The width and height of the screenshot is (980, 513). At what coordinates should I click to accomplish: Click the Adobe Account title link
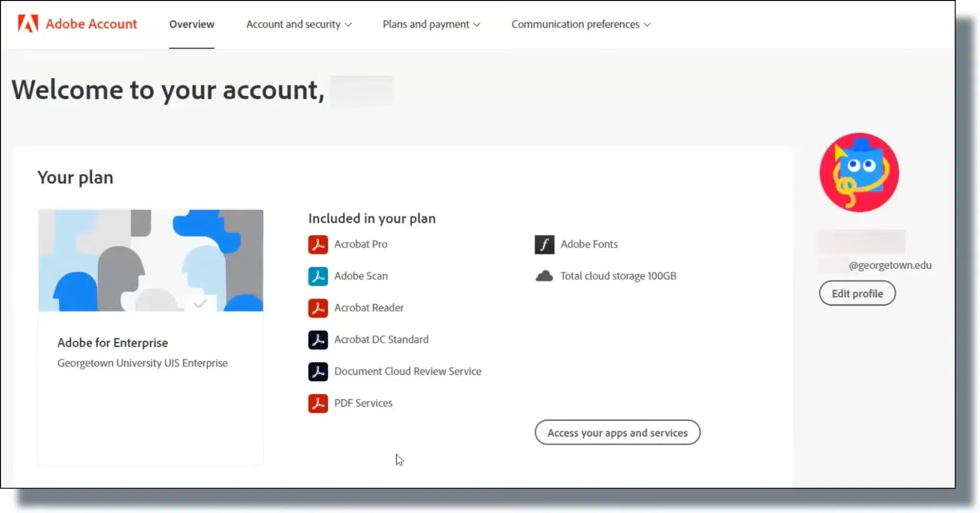91,24
